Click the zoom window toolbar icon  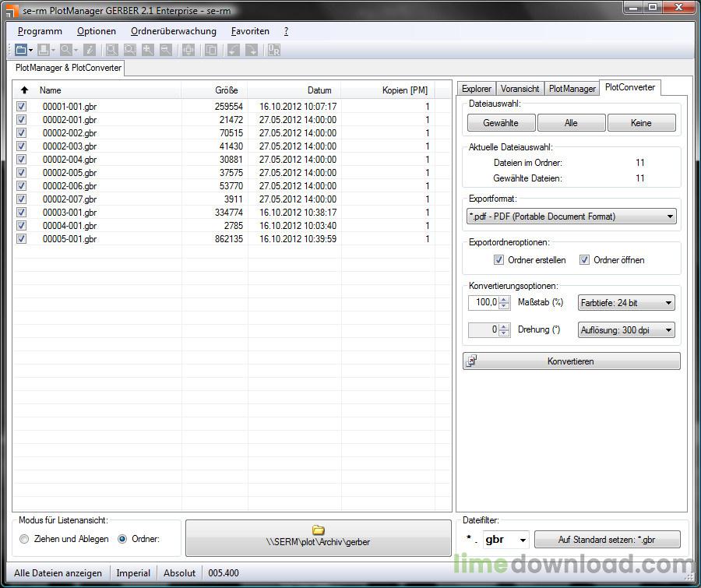click(111, 50)
